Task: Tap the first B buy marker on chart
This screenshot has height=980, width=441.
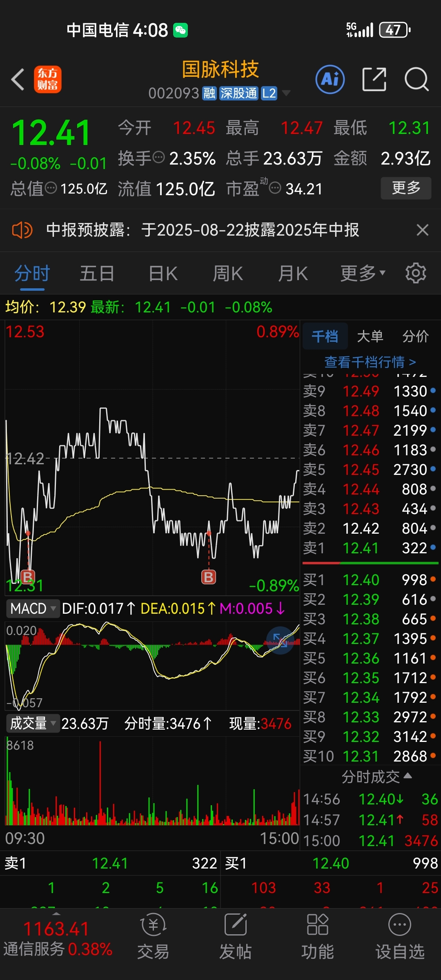Action: tap(27, 577)
